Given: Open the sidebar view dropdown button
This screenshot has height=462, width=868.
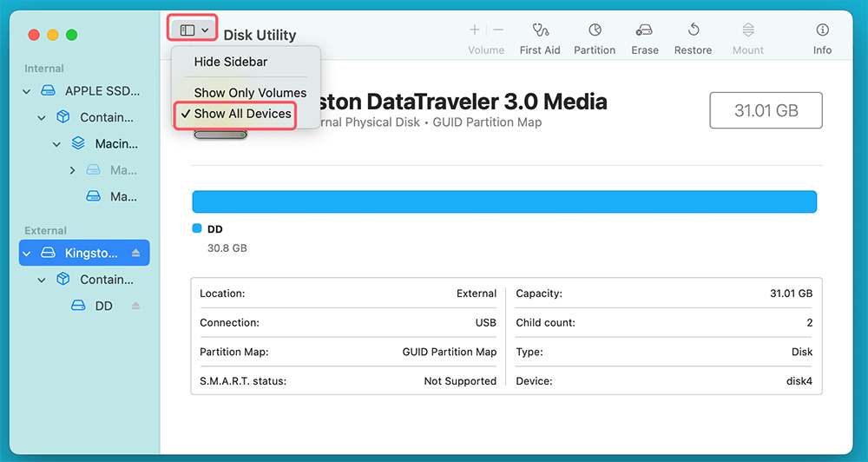Looking at the screenshot, I should pyautogui.click(x=194, y=30).
